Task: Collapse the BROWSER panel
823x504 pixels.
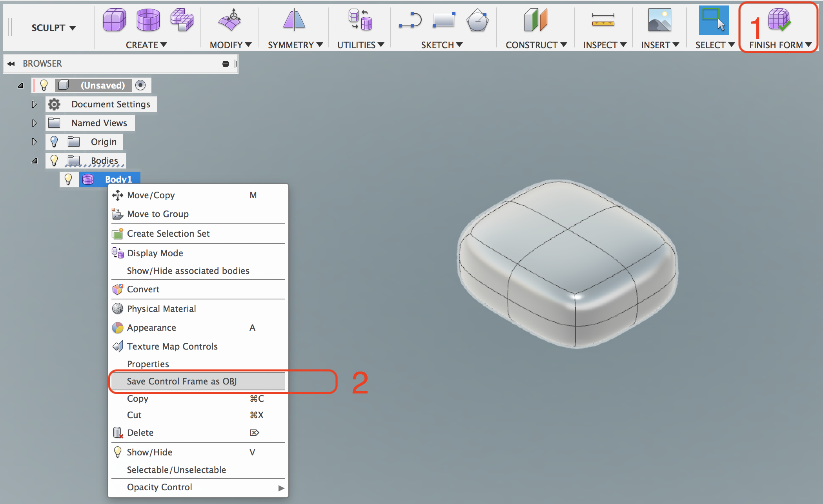Action: (11, 63)
